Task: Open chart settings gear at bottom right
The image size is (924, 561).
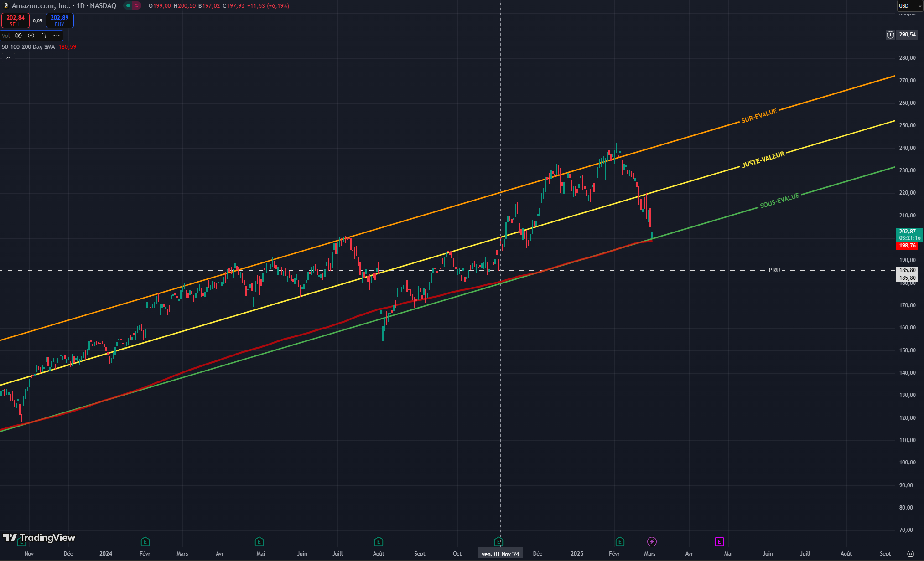Action: [x=910, y=554]
